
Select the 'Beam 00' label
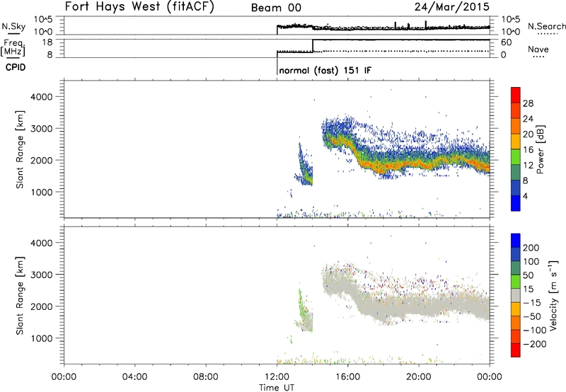pos(276,8)
